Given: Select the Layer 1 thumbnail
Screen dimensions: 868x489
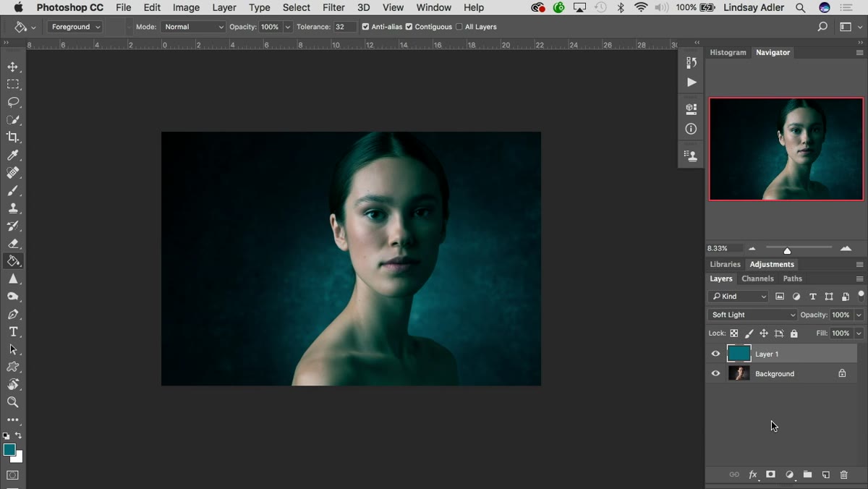Looking at the screenshot, I should [739, 354].
